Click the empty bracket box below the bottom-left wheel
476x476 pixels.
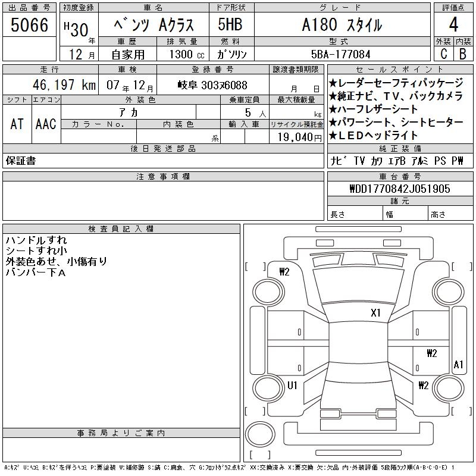point(255,410)
